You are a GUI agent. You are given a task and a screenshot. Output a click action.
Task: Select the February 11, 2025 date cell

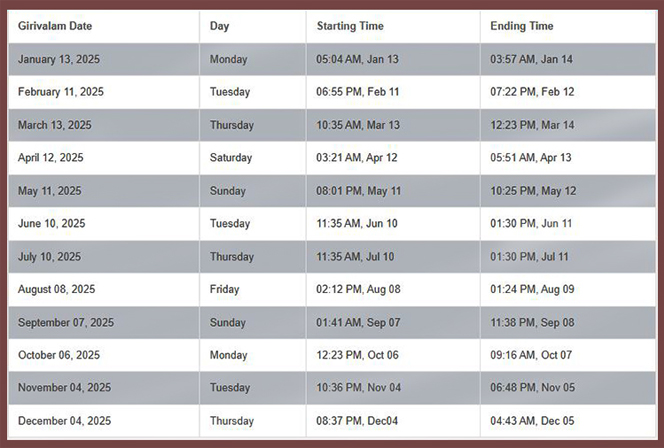[61, 92]
